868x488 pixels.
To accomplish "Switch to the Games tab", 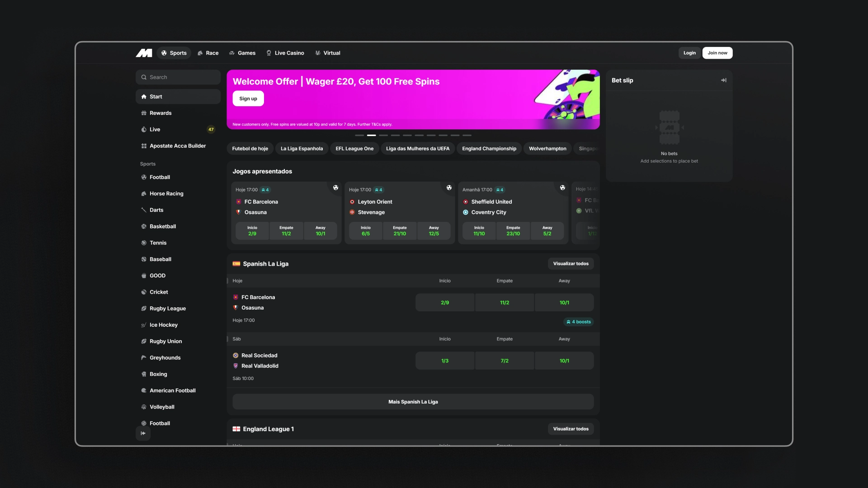I will [242, 53].
